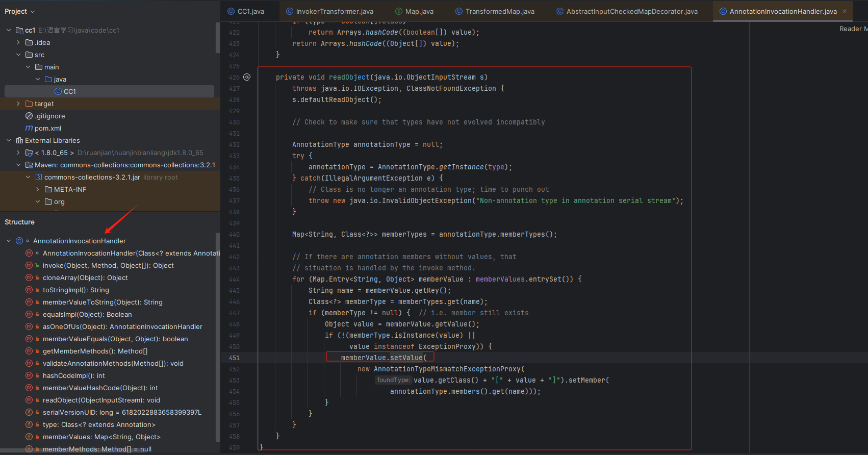The image size is (868, 455).
Task: Go to invoke method in Structure
Action: (108, 265)
